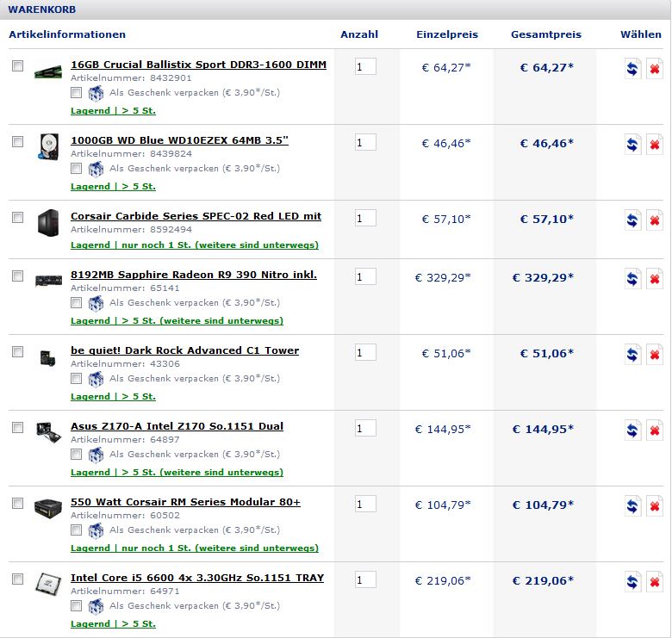Click gift box icon for Asus Z170-A
Screen dimensions: 672x638
tap(96, 455)
